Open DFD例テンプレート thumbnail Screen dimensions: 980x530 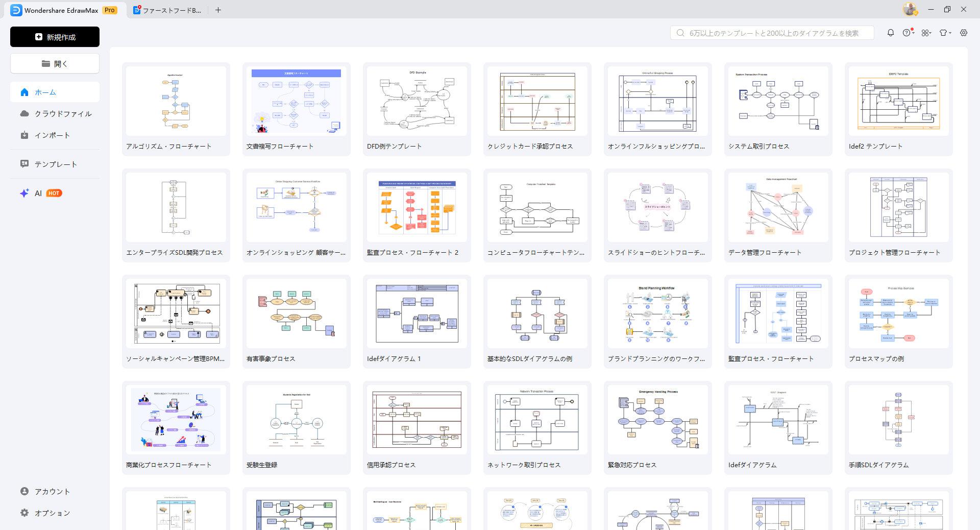tap(417, 101)
